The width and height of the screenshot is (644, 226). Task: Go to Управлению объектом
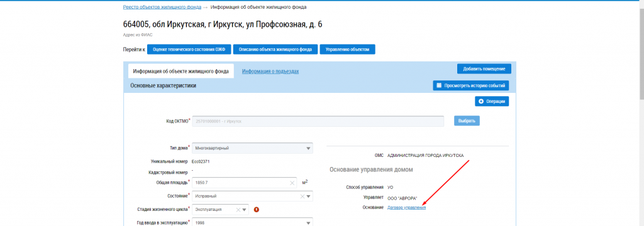[x=347, y=49]
